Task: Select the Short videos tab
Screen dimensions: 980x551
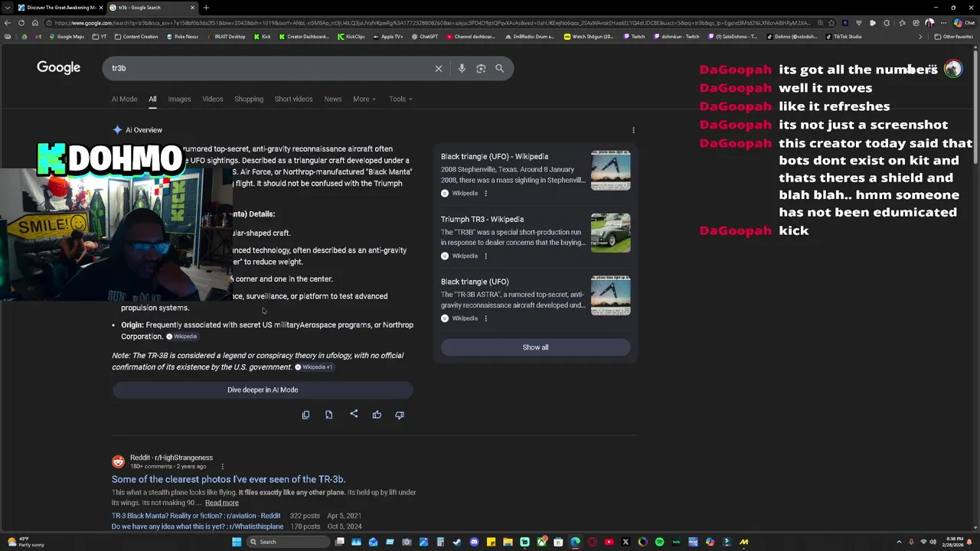Action: [x=293, y=99]
